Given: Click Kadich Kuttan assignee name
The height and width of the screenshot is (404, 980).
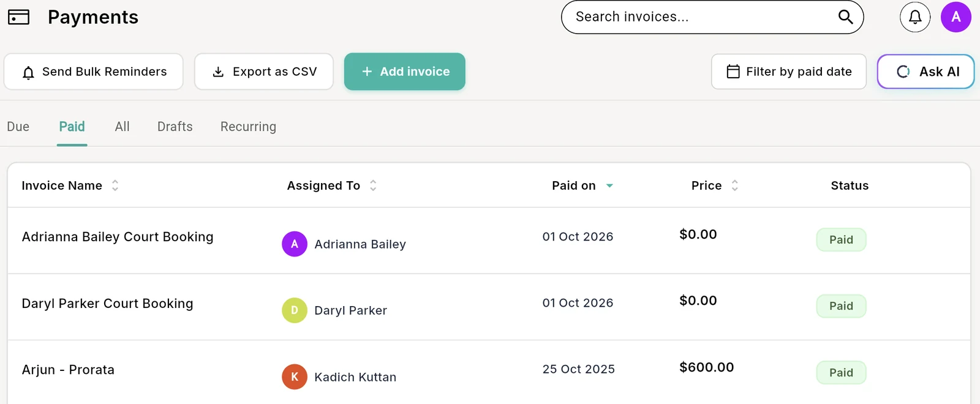Looking at the screenshot, I should 355,377.
